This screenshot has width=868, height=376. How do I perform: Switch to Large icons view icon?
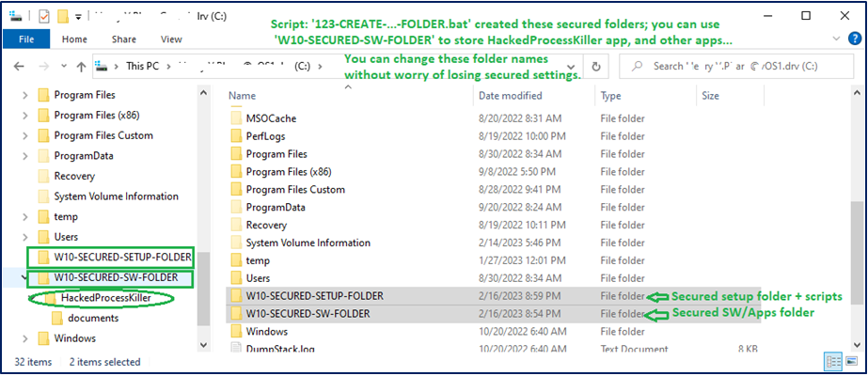pyautogui.click(x=851, y=362)
